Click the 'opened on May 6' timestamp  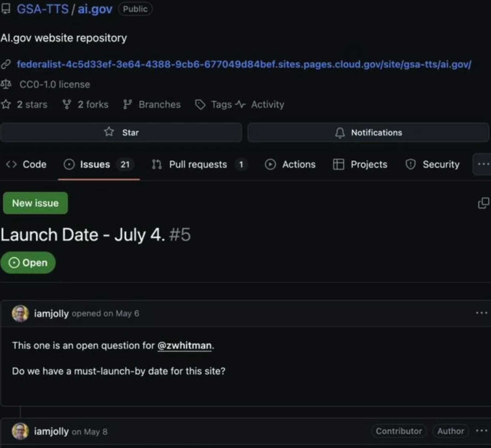[x=105, y=314]
